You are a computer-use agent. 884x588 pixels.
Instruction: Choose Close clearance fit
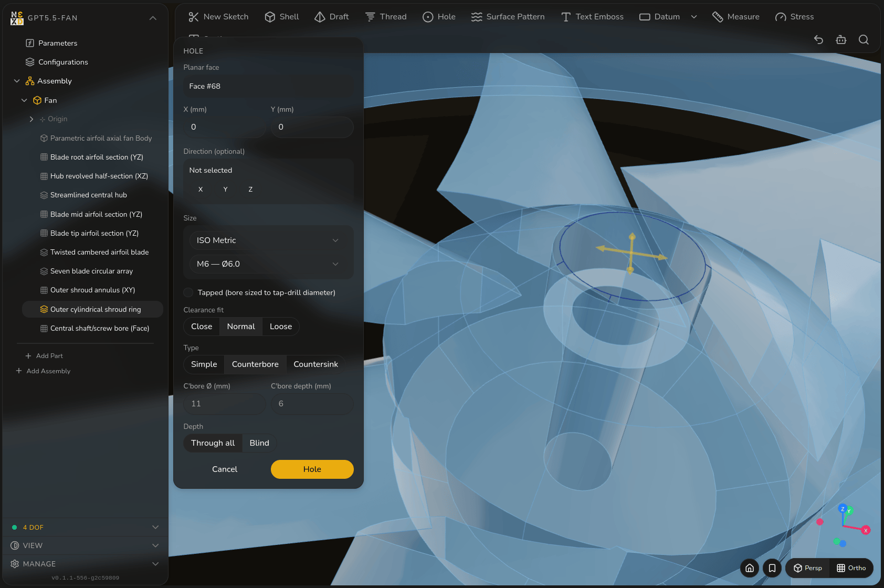coord(202,327)
